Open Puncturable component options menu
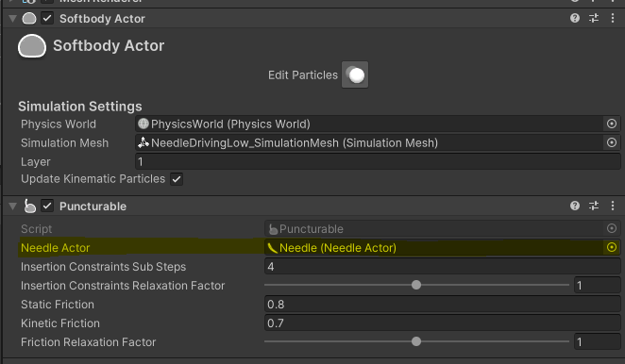The height and width of the screenshot is (364, 625). click(613, 206)
